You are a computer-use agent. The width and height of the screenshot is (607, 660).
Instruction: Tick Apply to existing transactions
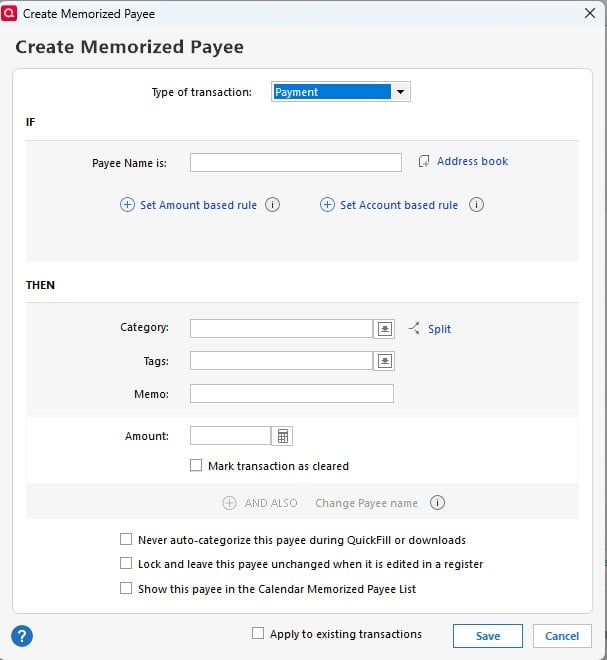(258, 633)
